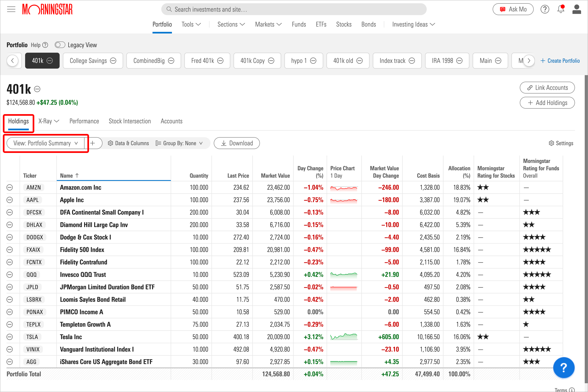Click the Create Portfolio link
The width and height of the screenshot is (588, 392).
coord(560,61)
